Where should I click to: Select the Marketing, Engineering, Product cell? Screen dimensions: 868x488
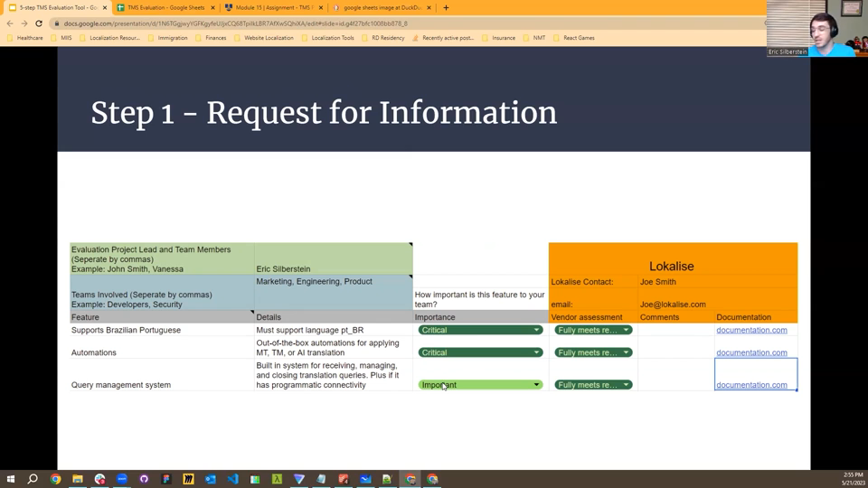tap(334, 293)
